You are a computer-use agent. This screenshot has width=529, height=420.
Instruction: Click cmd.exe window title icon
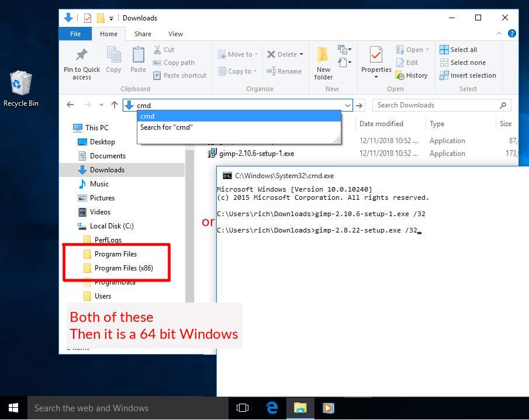[x=227, y=176]
